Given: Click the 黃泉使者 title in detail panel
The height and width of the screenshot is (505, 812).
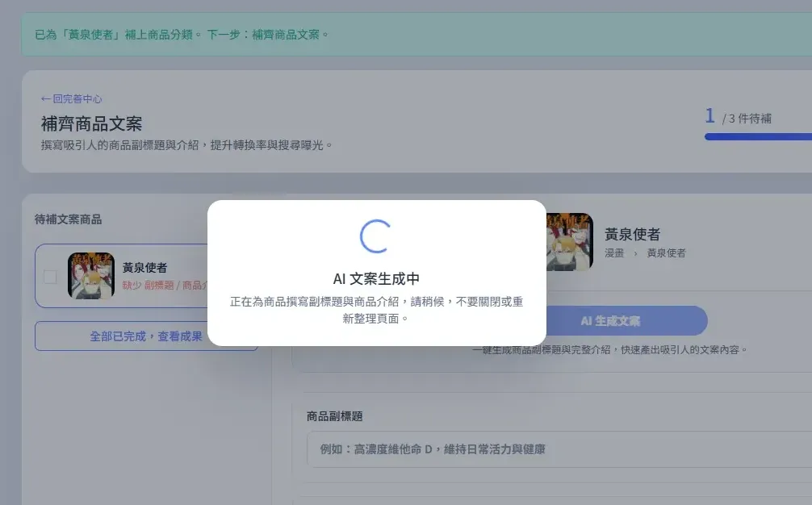Looking at the screenshot, I should (x=632, y=235).
